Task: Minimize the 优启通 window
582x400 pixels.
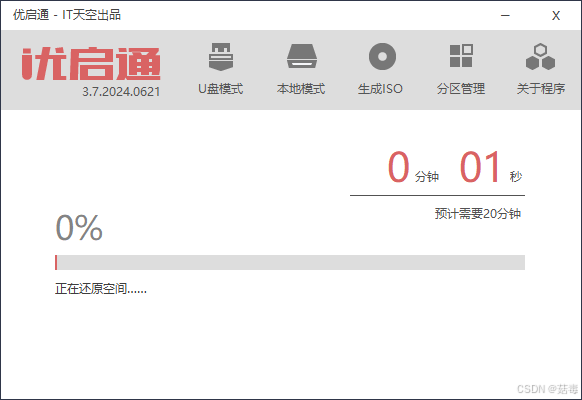Action: (505, 15)
